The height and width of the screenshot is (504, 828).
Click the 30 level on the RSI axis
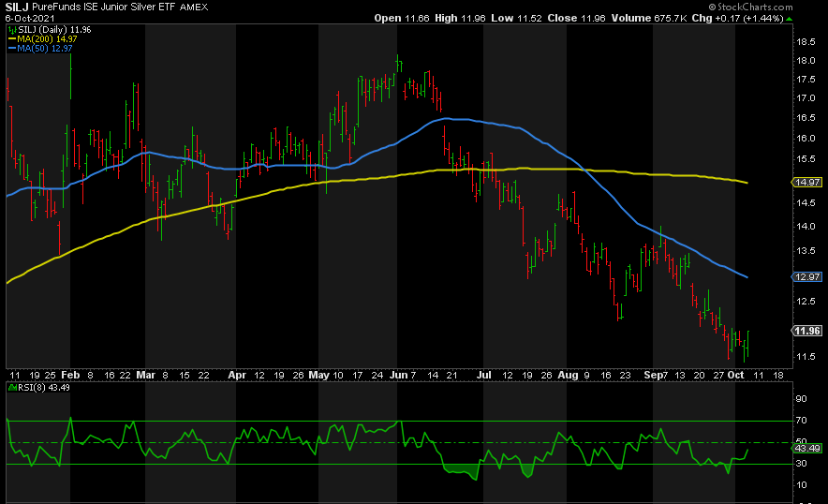click(801, 464)
